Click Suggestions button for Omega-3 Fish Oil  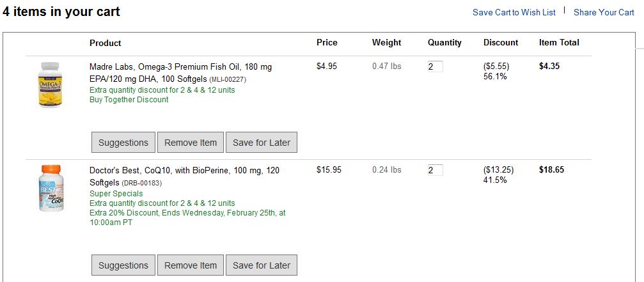(x=123, y=143)
